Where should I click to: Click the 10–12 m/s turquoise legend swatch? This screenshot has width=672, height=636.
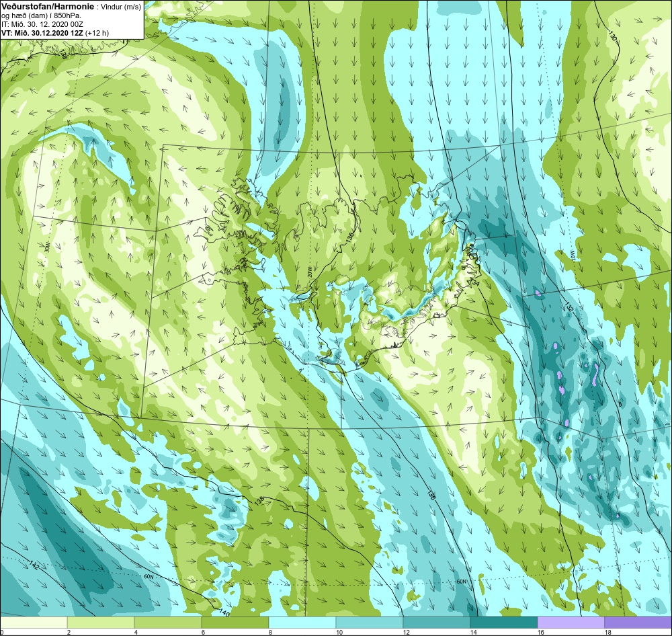pyautogui.click(x=370, y=623)
